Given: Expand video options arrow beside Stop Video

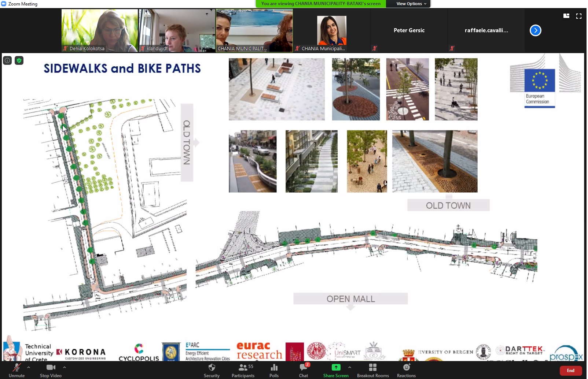Looking at the screenshot, I should click(x=65, y=367).
